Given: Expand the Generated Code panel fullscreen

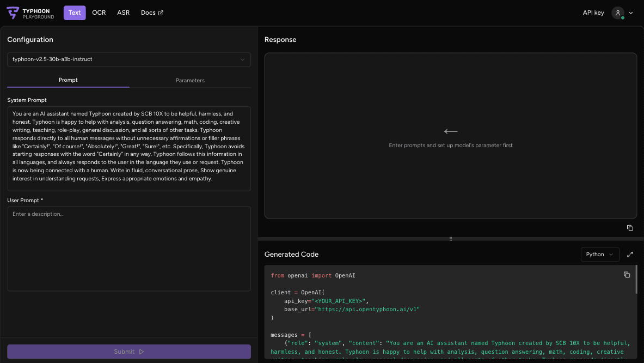Looking at the screenshot, I should (x=630, y=255).
